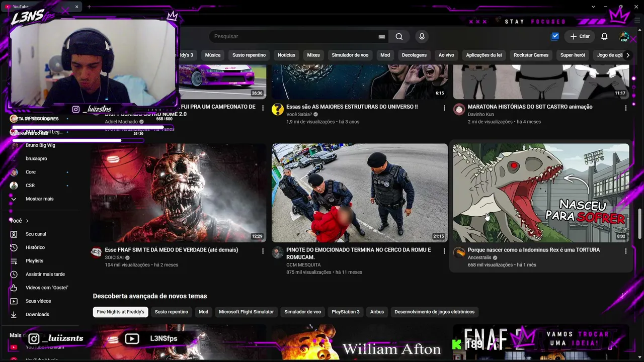
Task: Open the GCM MESQUITA channel avatar
Action: pyautogui.click(x=278, y=252)
